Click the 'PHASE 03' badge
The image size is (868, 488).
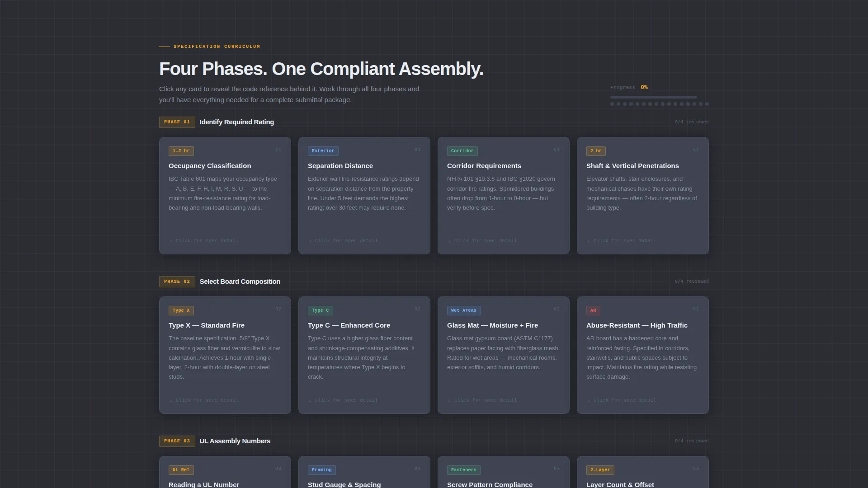coord(177,441)
